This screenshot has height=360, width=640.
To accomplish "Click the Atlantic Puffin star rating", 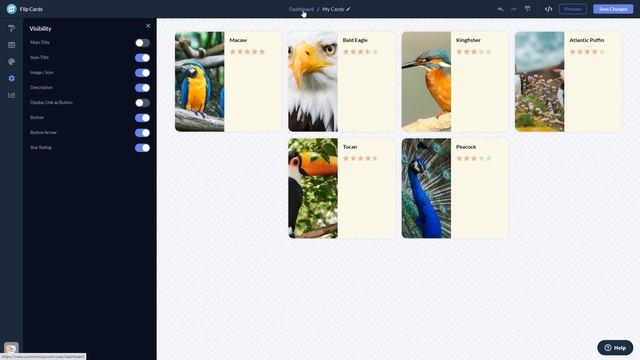I will click(587, 51).
